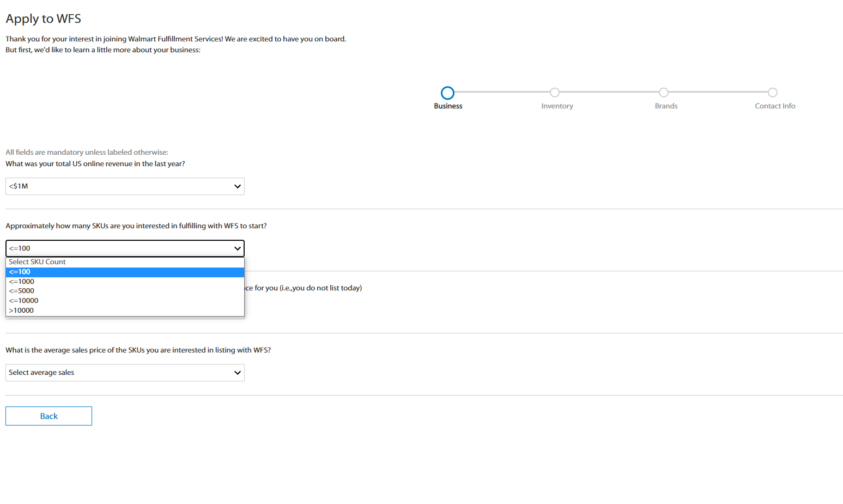
Task: Click the Business step circle
Action: click(x=447, y=93)
